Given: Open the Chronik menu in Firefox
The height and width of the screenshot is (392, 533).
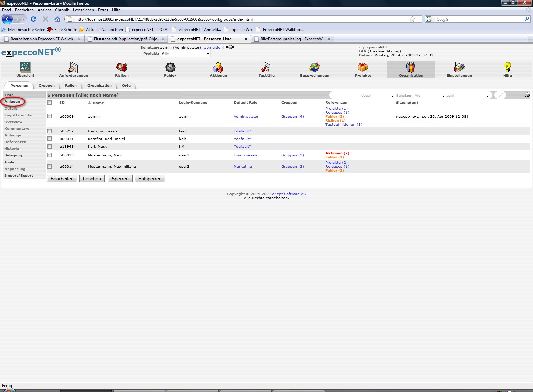Looking at the screenshot, I should (x=62, y=10).
